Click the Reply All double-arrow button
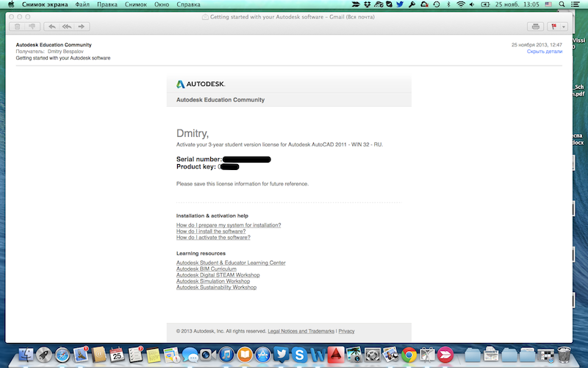The image size is (588, 368). [x=66, y=26]
